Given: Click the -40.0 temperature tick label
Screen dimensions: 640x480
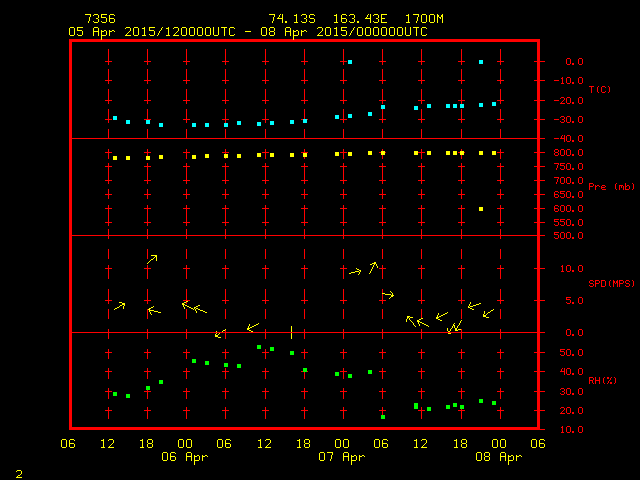Looking at the screenshot, I should point(565,139).
